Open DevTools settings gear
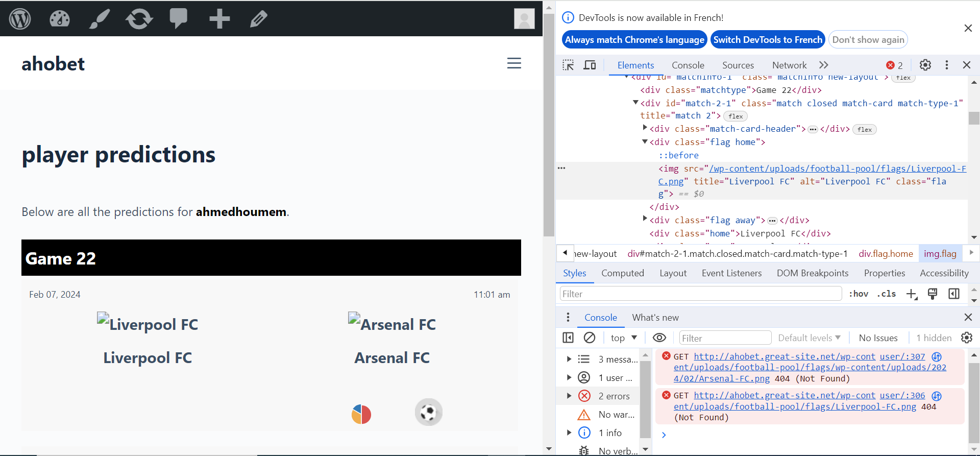This screenshot has height=456, width=980. pos(925,65)
